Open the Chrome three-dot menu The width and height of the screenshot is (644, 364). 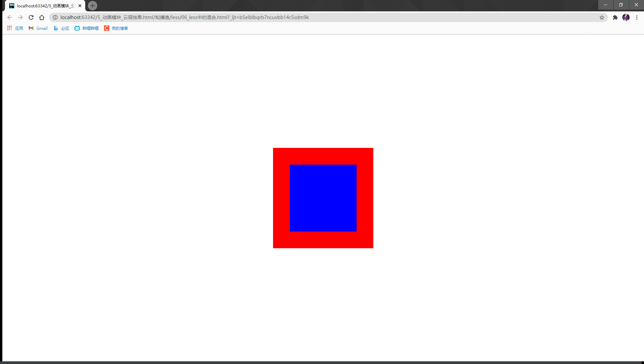click(x=637, y=17)
